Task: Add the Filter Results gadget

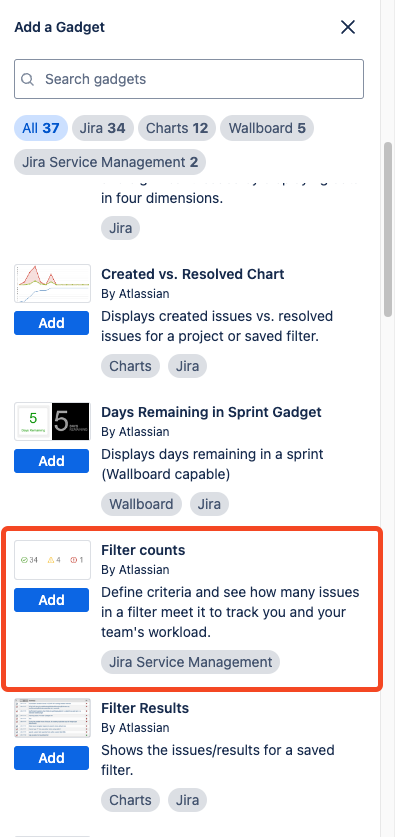Action: (x=51, y=758)
